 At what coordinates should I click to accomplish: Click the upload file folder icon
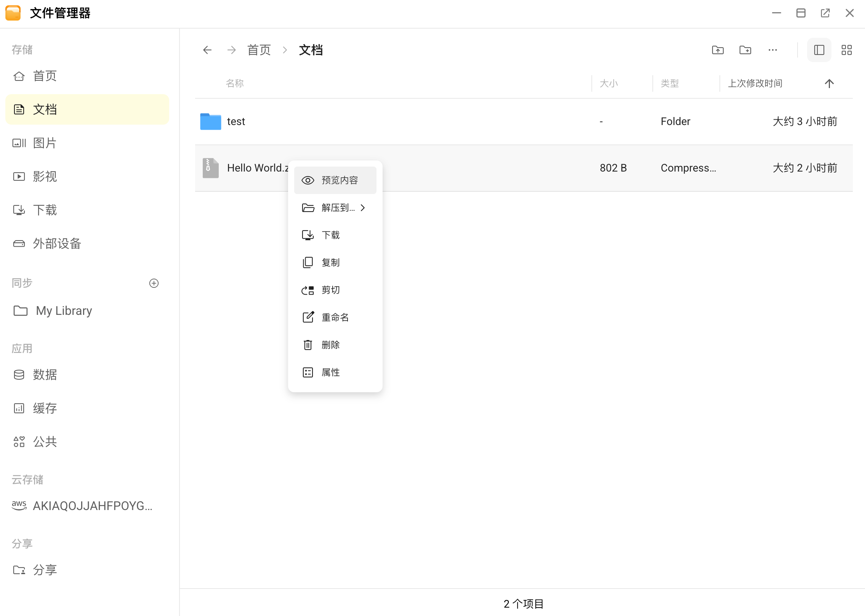pos(718,50)
